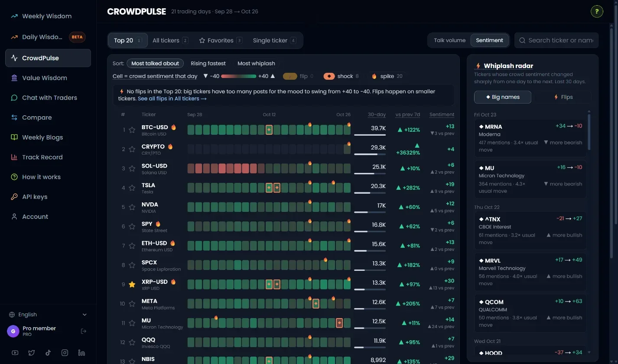The width and height of the screenshot is (618, 364).
Task: Show the Flips tab in Whiplash radar
Action: coord(563,97)
